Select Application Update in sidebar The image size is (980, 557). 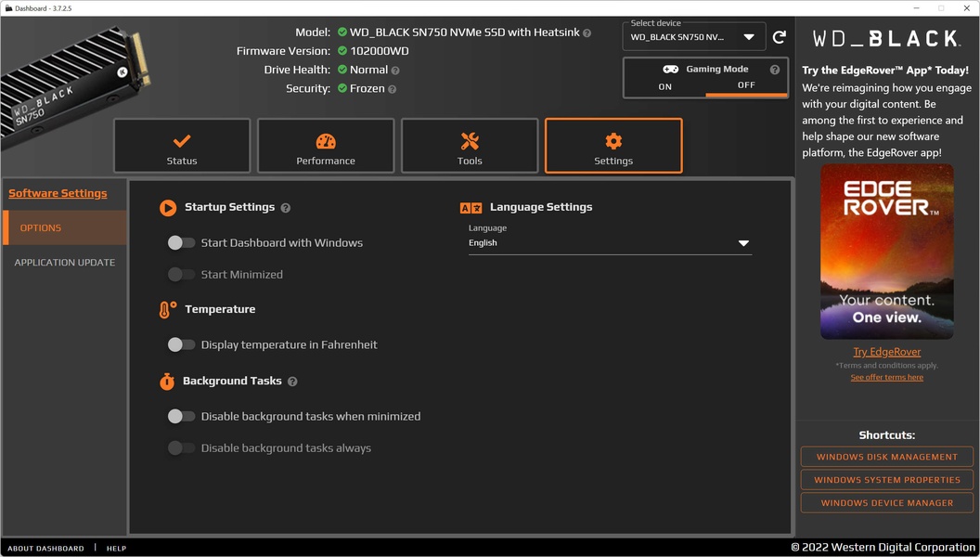click(x=65, y=263)
